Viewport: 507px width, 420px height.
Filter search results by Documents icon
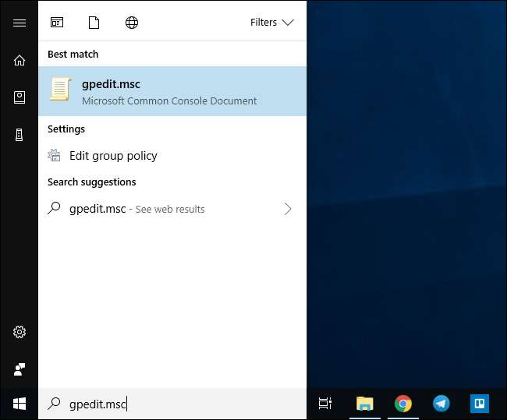click(94, 23)
